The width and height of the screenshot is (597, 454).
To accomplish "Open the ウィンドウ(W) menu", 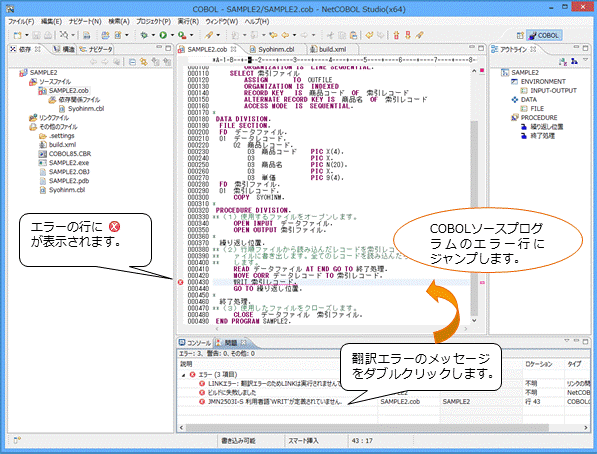I will pyautogui.click(x=222, y=21).
